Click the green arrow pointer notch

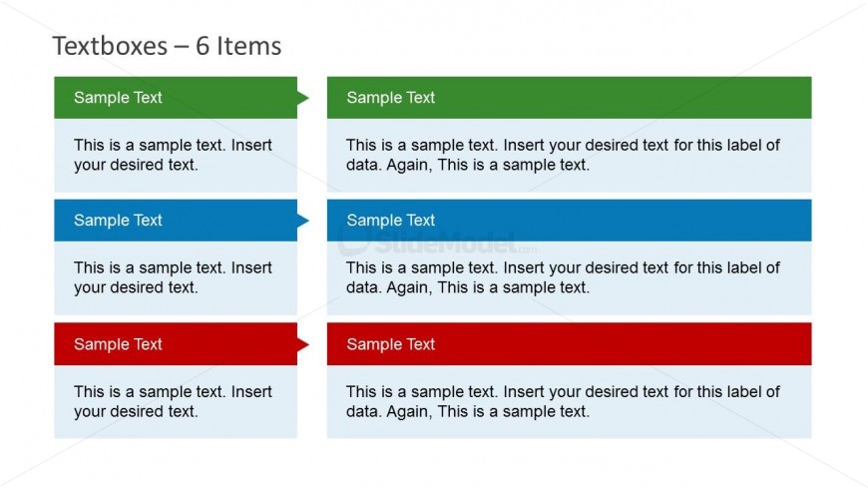click(x=303, y=98)
